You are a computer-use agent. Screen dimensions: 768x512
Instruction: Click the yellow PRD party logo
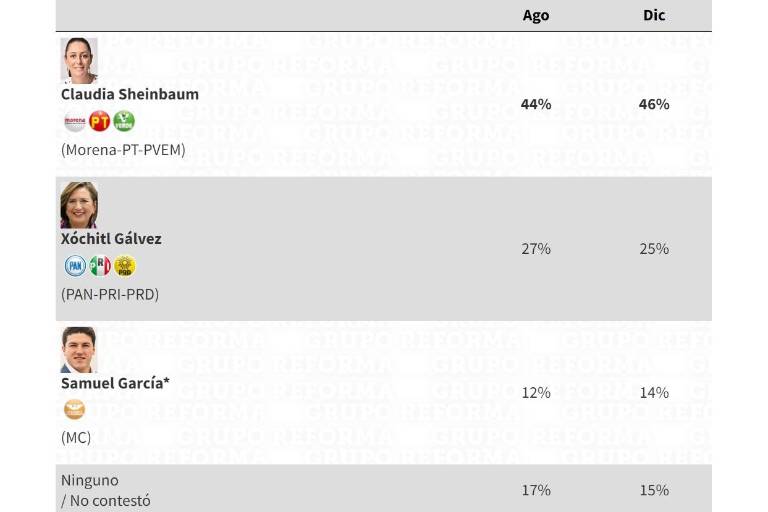124,266
